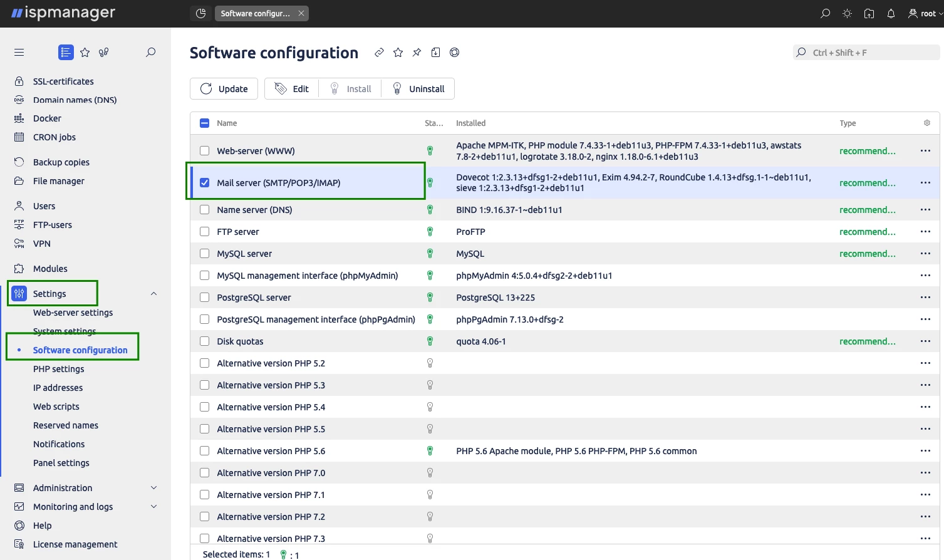Check the PostgreSQL server checkbox
Viewport: 944px width, 560px height.
(204, 298)
